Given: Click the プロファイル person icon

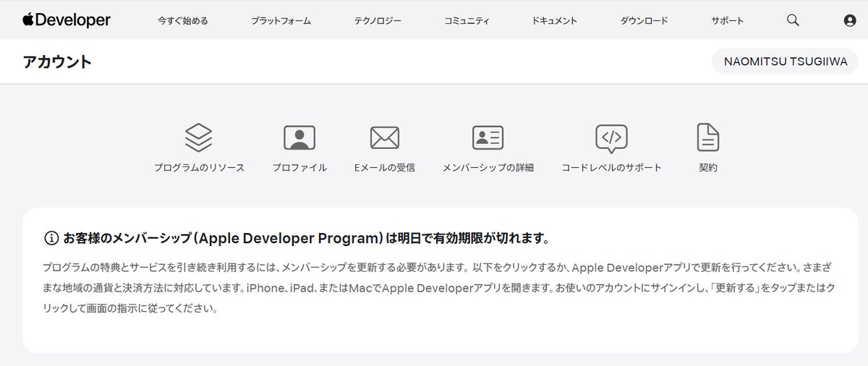Looking at the screenshot, I should 299,137.
